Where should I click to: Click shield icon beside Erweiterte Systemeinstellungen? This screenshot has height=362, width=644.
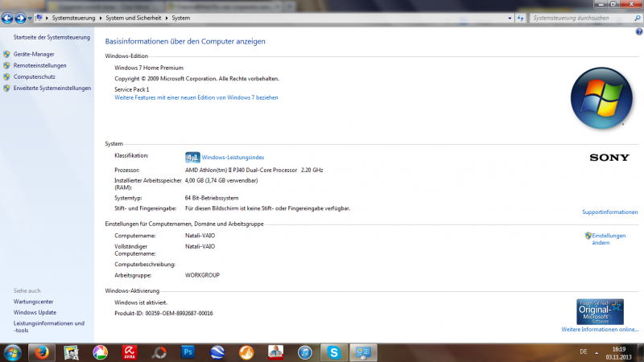coord(6,88)
